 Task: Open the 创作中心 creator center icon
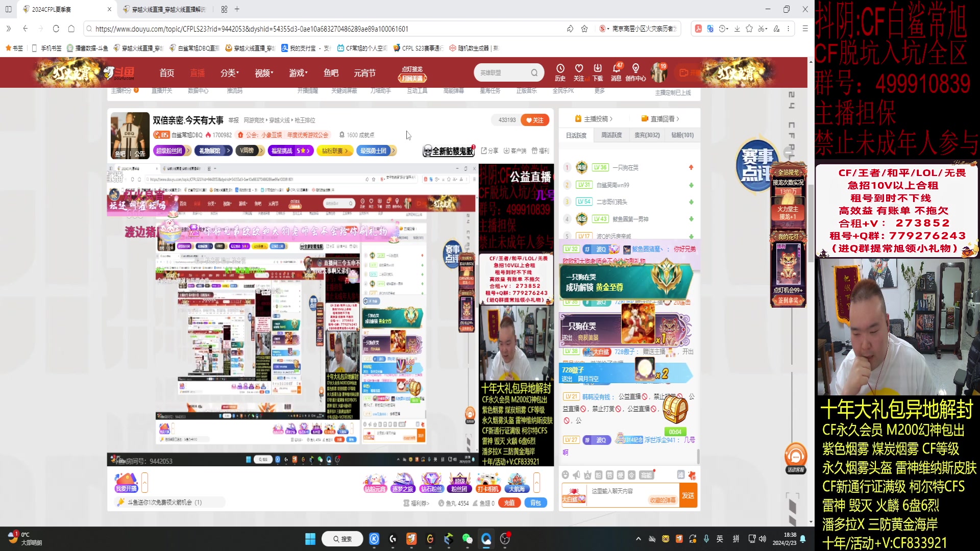pyautogui.click(x=635, y=72)
